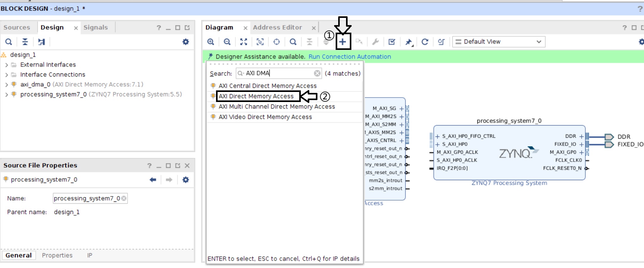Open help for the Design panel
This screenshot has width=644, height=268.
[159, 28]
